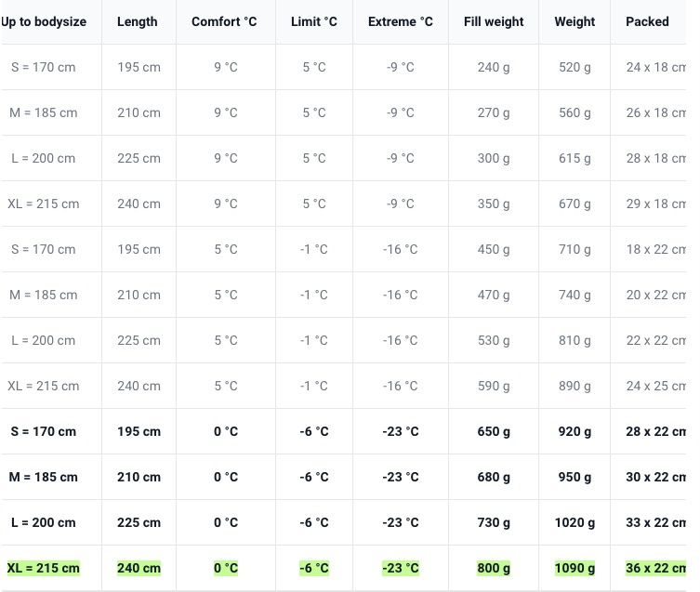Click the "Fill weight" column header

[x=494, y=21]
